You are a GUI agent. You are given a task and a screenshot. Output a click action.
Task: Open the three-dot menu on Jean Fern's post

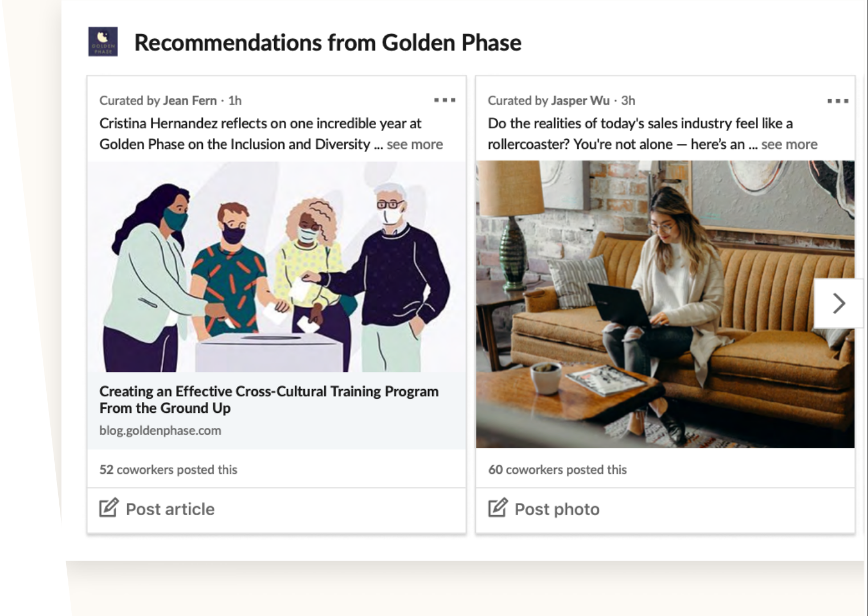click(445, 100)
